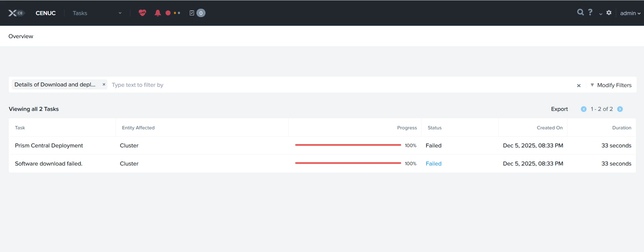Open the alerts bell icon
Viewport: 644px width, 252px height.
point(157,13)
